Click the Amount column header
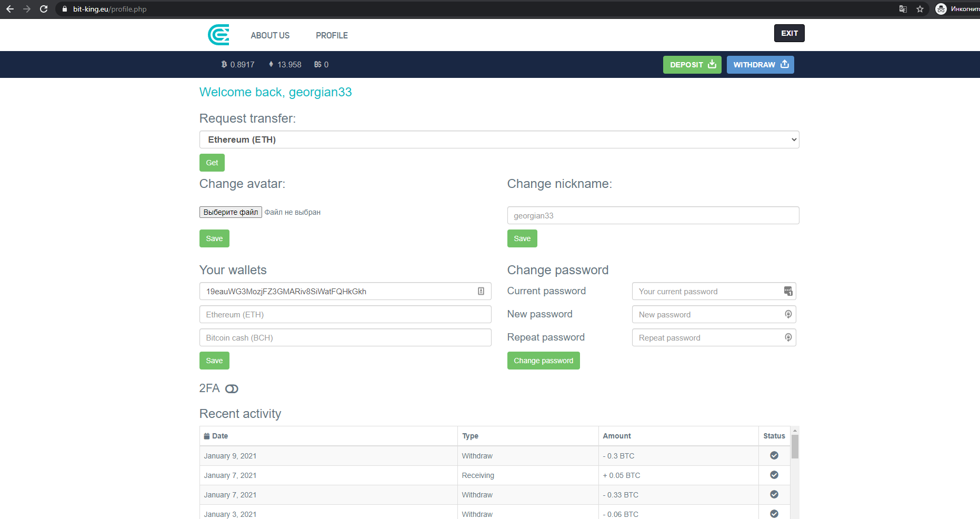980x519 pixels. pyautogui.click(x=678, y=436)
